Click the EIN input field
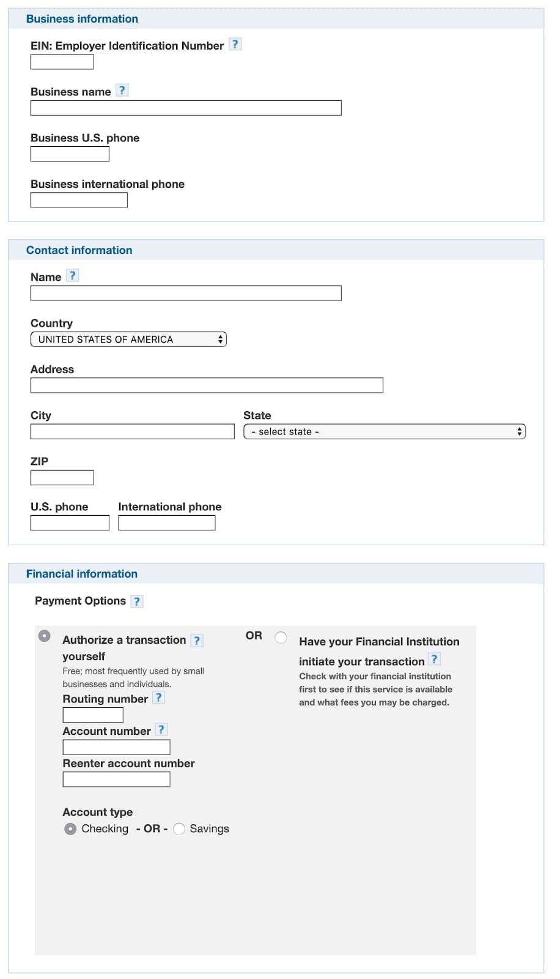 (62, 62)
